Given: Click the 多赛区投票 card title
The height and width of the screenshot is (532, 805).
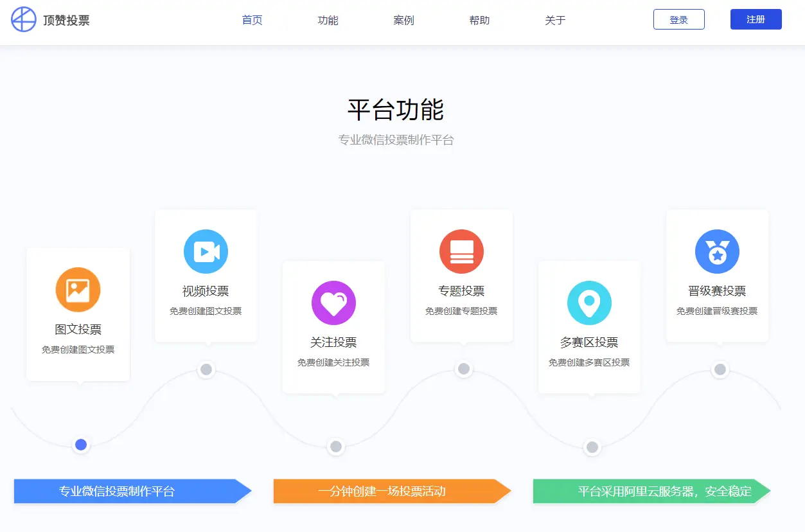Looking at the screenshot, I should (x=589, y=342).
